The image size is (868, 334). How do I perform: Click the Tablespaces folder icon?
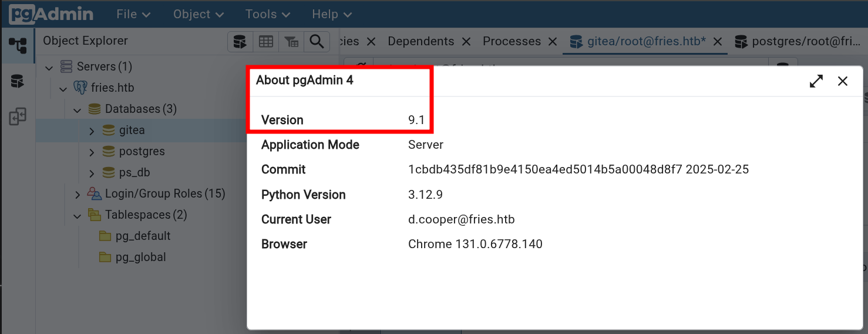point(94,215)
